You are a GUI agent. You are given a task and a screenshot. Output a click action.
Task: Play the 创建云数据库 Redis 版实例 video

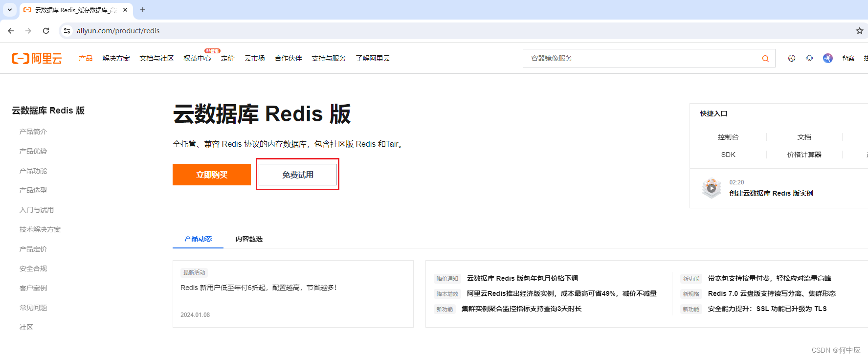[712, 188]
